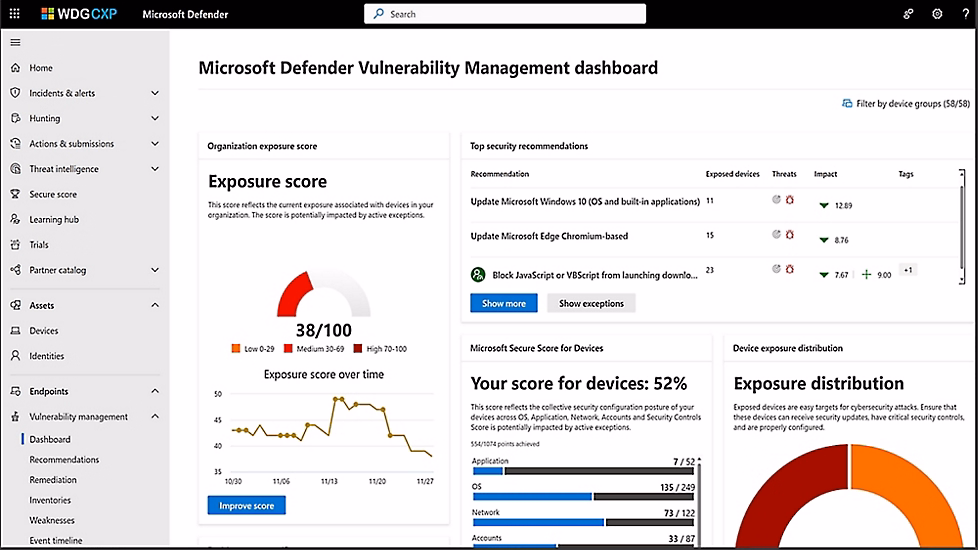The width and height of the screenshot is (978, 550).
Task: Click the Learning hub icon
Action: [16, 219]
